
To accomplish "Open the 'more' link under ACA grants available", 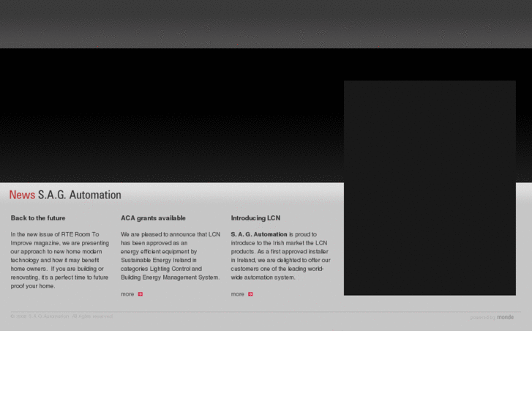I will 127,294.
